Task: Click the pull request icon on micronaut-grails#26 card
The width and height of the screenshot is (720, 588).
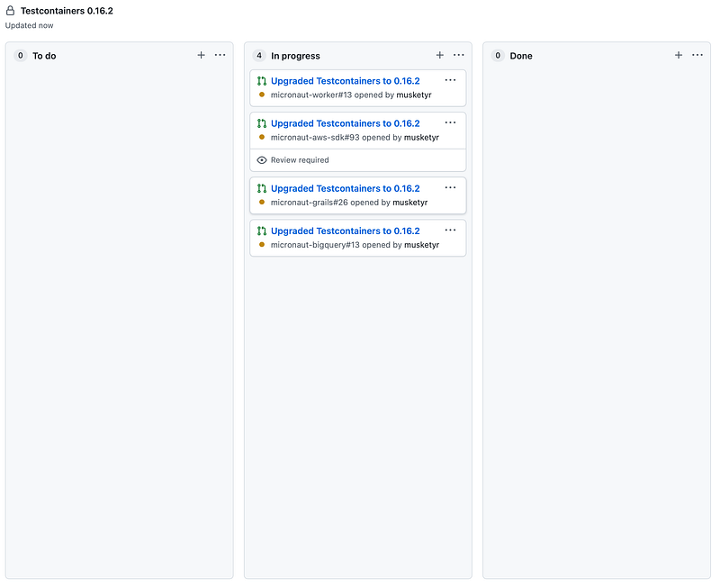Action: click(262, 188)
